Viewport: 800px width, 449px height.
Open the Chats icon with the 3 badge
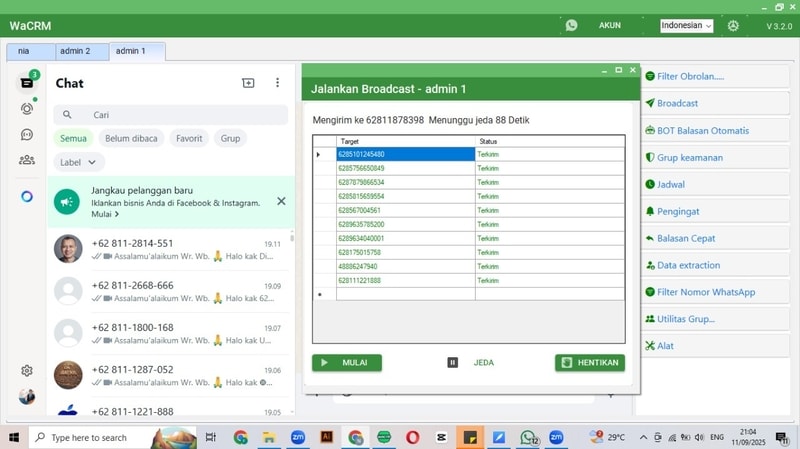point(27,83)
